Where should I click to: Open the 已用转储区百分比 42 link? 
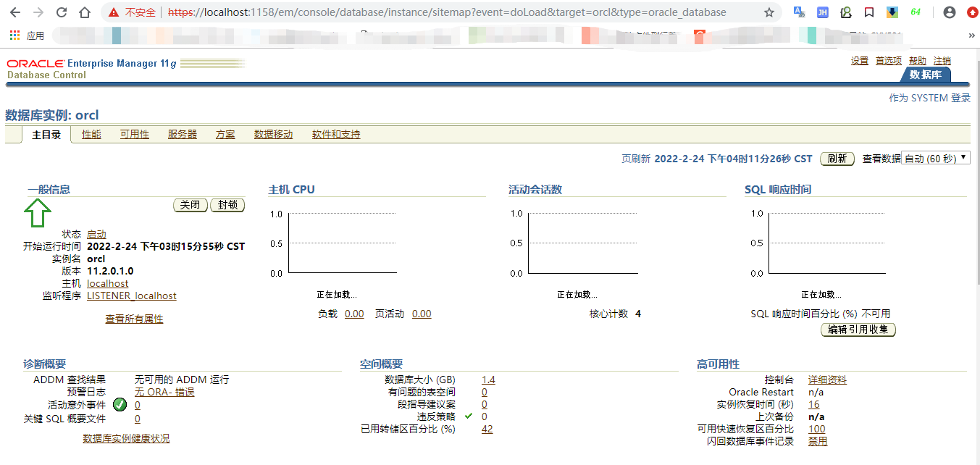(487, 429)
